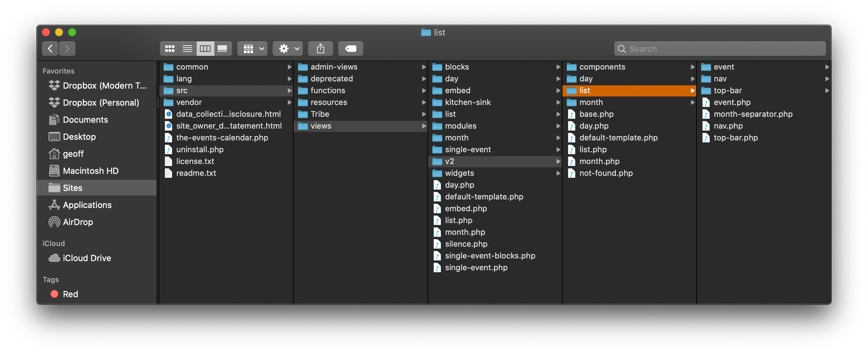This screenshot has width=868, height=353.
Task: Select single-event.php file
Action: tap(495, 267)
